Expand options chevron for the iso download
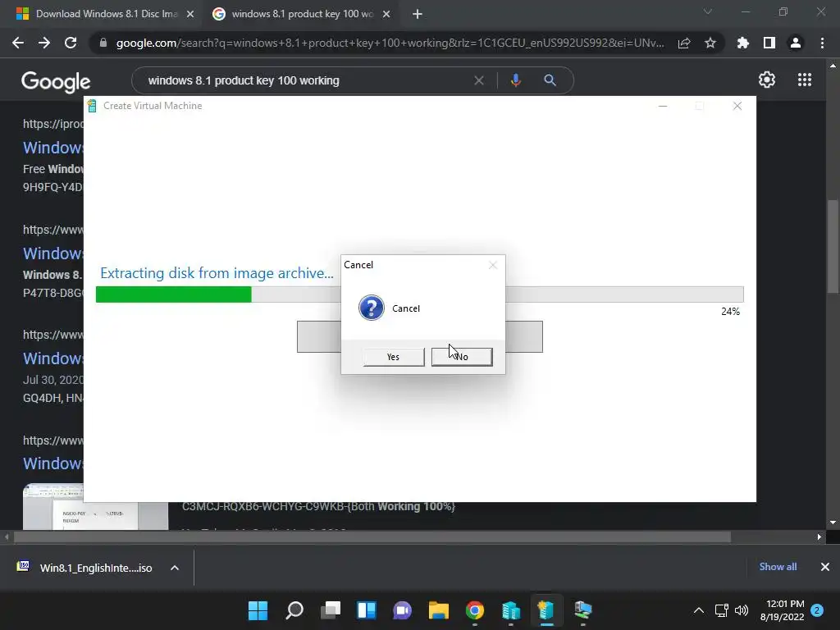840x630 pixels. (175, 568)
